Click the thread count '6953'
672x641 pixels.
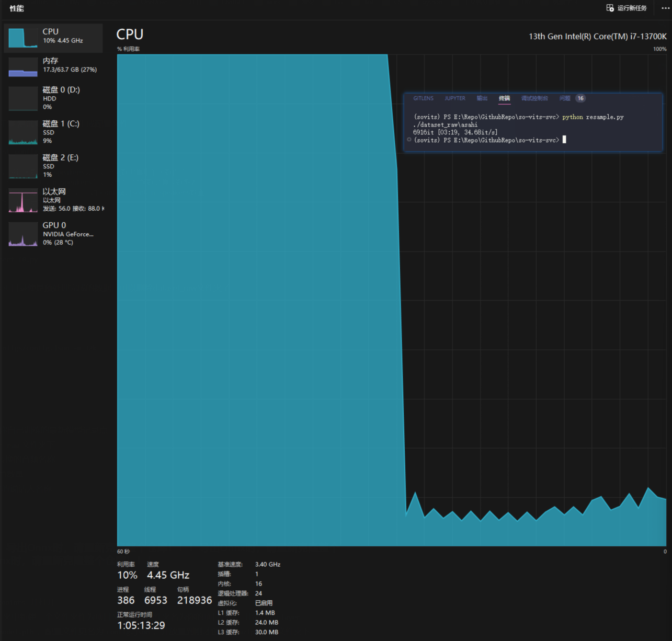(156, 600)
